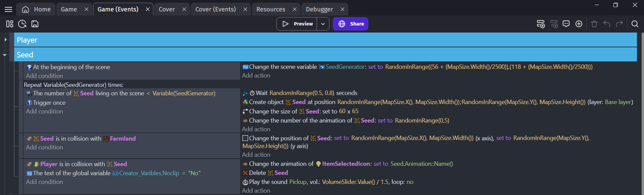Click the Share button
Screen dimensions: 644x195
(x=350, y=24)
